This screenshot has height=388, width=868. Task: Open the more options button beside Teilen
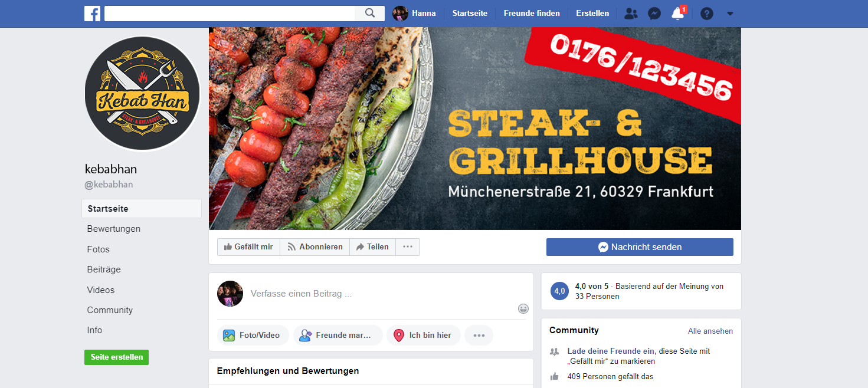click(x=408, y=247)
